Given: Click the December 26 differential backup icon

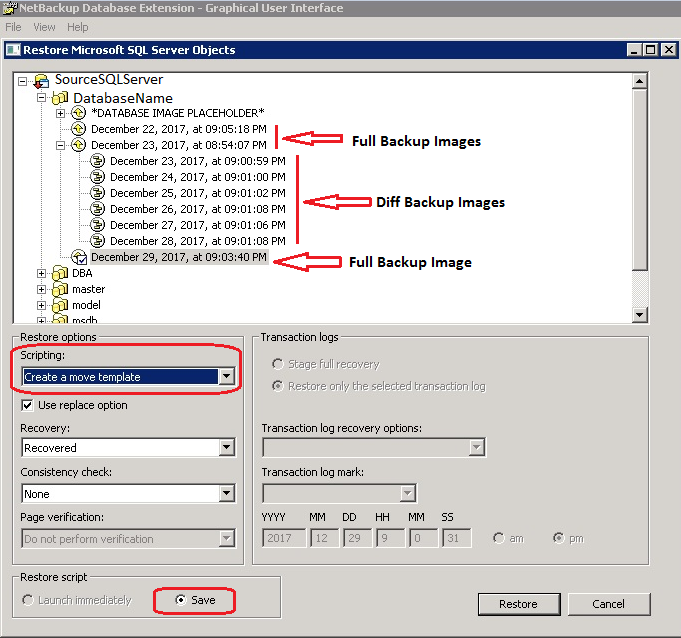Looking at the screenshot, I should click(97, 209).
